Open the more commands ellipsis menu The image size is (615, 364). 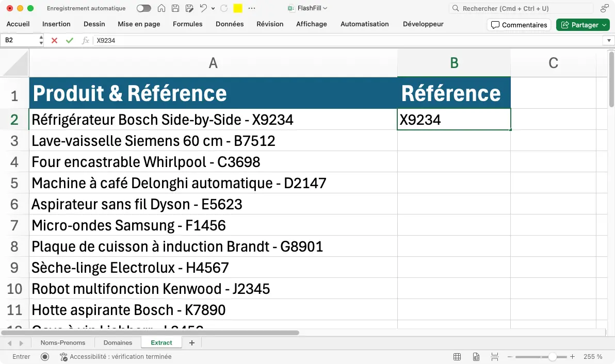[x=252, y=8]
